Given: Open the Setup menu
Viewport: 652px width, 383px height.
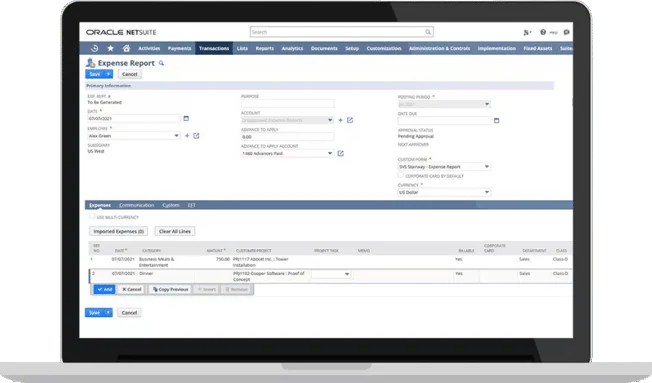Looking at the screenshot, I should coord(352,48).
